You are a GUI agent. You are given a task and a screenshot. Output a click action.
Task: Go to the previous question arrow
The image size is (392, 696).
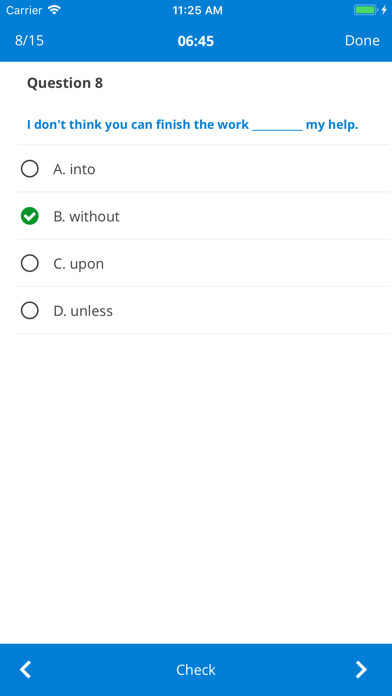[26, 669]
